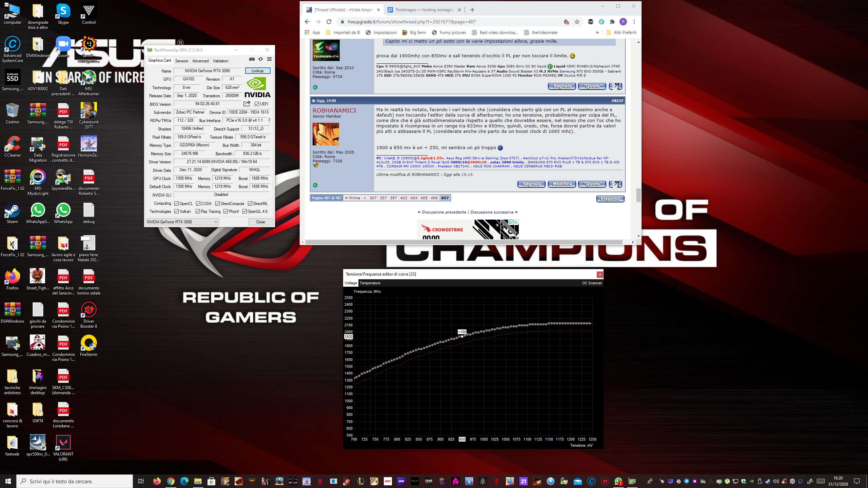Reload the browser page
This screenshot has width=868, height=488.
click(x=329, y=22)
